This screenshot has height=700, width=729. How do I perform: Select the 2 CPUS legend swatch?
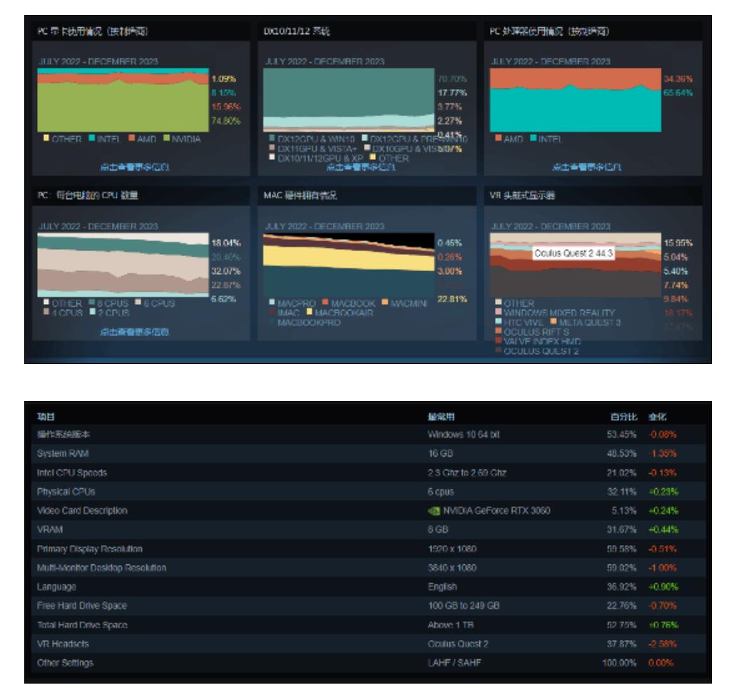click(93, 311)
